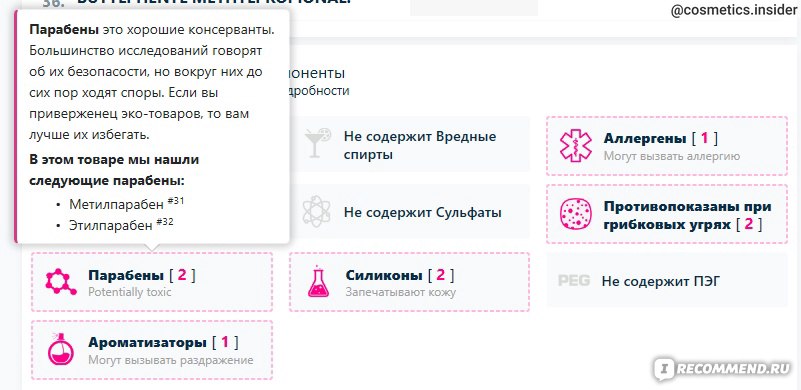
Task: Click Этилпарабен #32 in the tooltip
Action: (121, 224)
